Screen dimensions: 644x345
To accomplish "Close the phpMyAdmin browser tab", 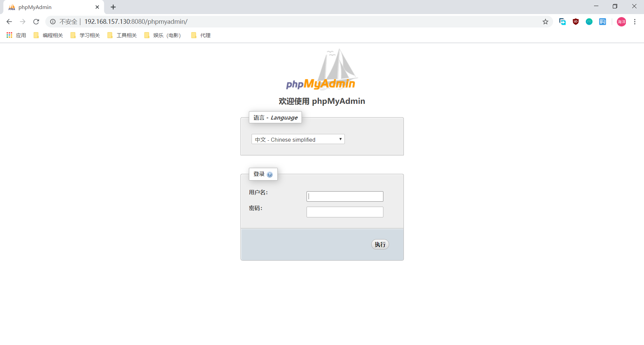I will tap(97, 7).
